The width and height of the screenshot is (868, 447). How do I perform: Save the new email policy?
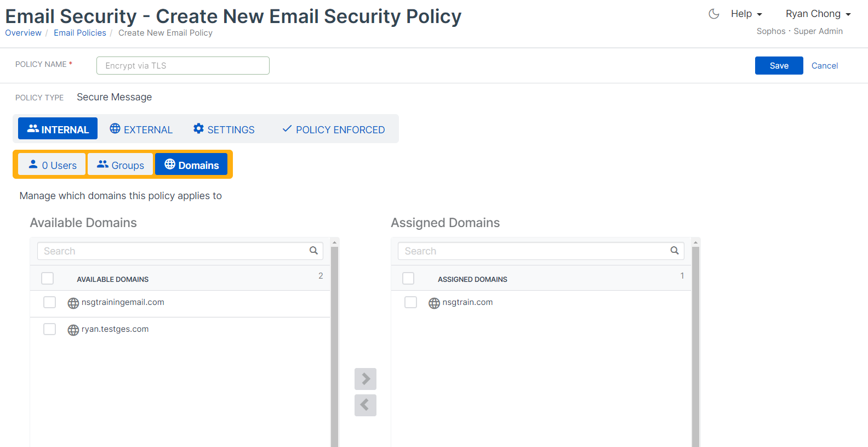tap(779, 66)
